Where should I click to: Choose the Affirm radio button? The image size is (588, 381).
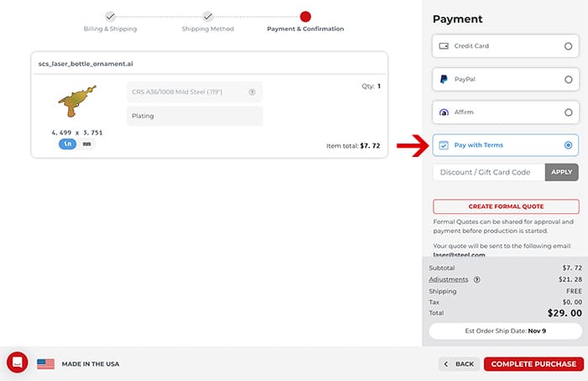(568, 112)
